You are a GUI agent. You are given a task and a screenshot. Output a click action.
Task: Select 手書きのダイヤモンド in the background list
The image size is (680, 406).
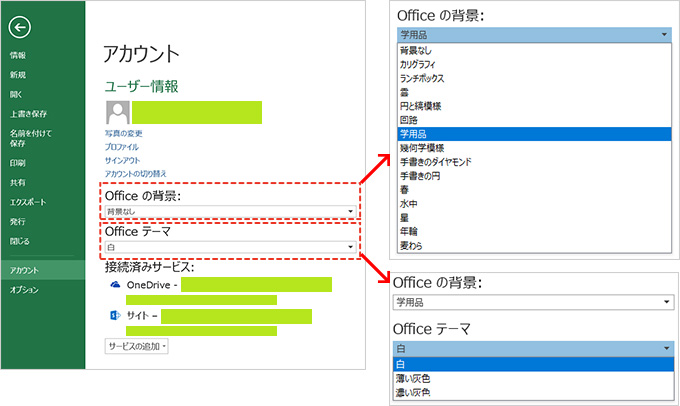coord(534,162)
